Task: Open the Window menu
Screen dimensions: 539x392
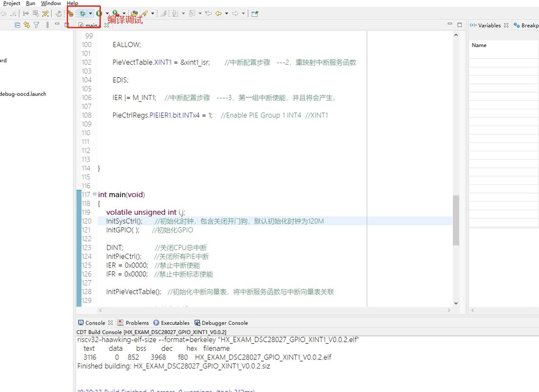Action: pyautogui.click(x=51, y=3)
